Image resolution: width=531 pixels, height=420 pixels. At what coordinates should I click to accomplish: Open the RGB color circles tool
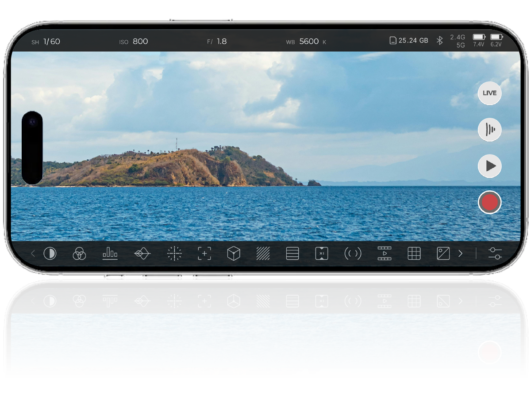pyautogui.click(x=79, y=254)
